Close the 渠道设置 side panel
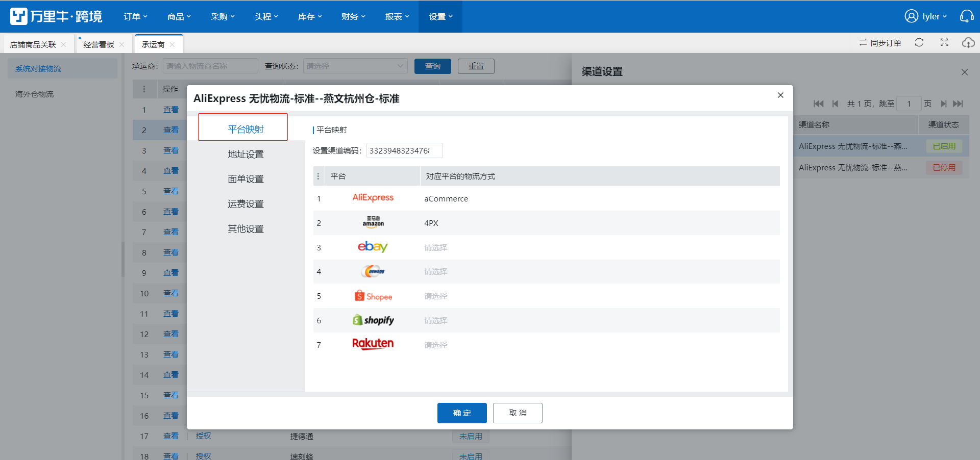Viewport: 980px width, 460px height. [965, 72]
